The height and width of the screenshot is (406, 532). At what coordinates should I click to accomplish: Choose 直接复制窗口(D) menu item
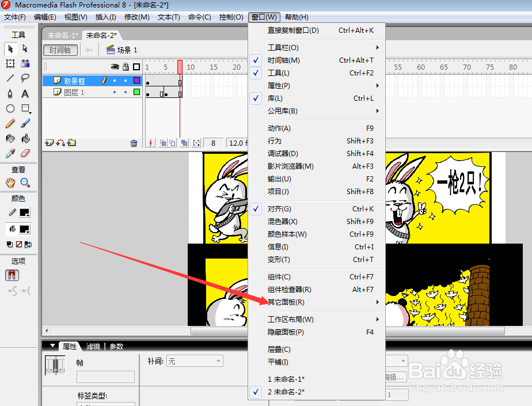(317, 31)
